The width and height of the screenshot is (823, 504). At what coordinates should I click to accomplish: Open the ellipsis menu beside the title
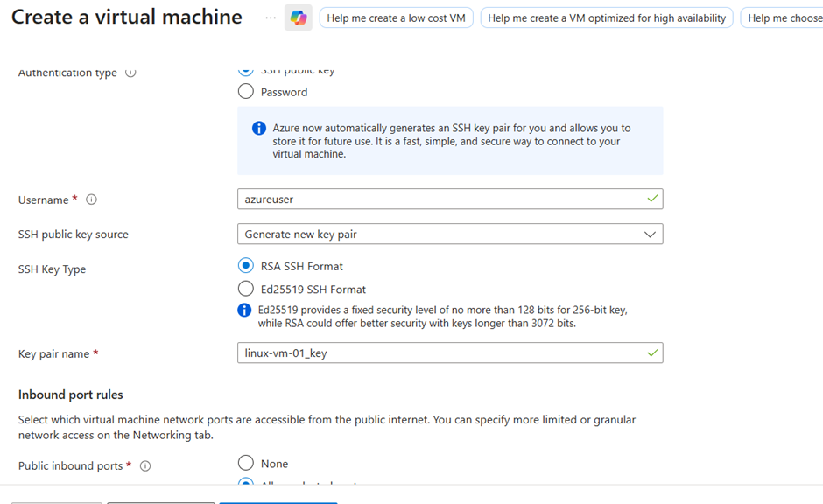[271, 17]
